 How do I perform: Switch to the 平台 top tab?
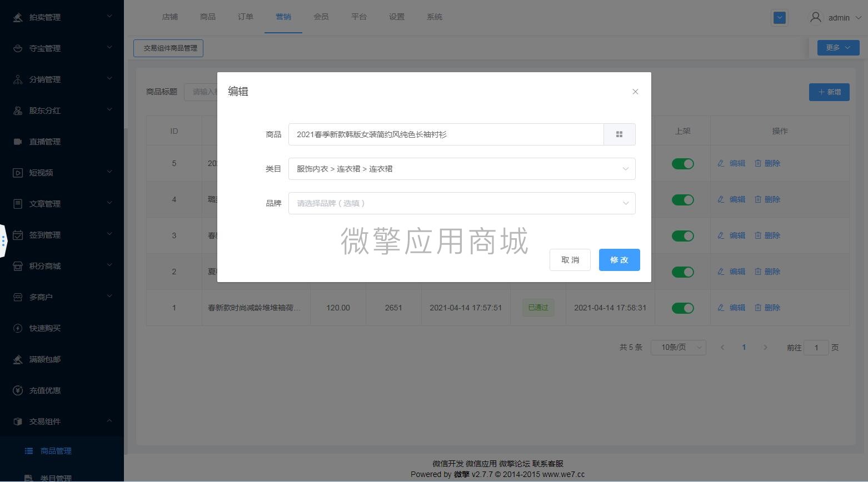[359, 17]
